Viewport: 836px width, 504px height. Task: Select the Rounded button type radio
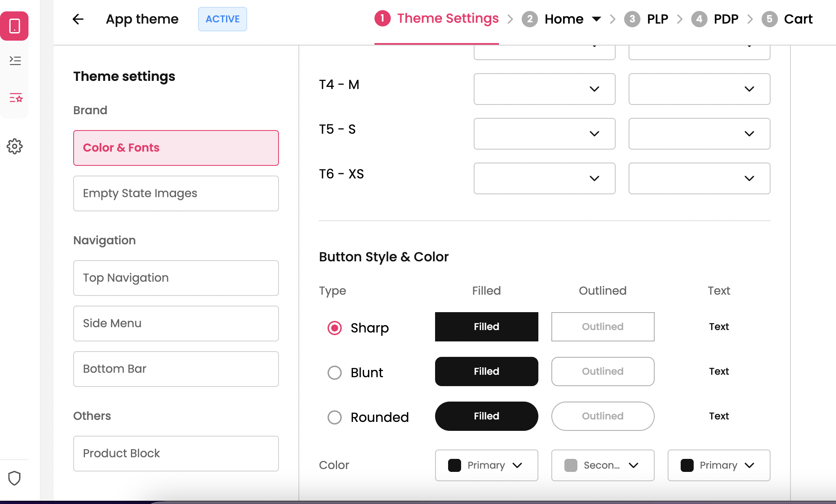click(x=335, y=417)
